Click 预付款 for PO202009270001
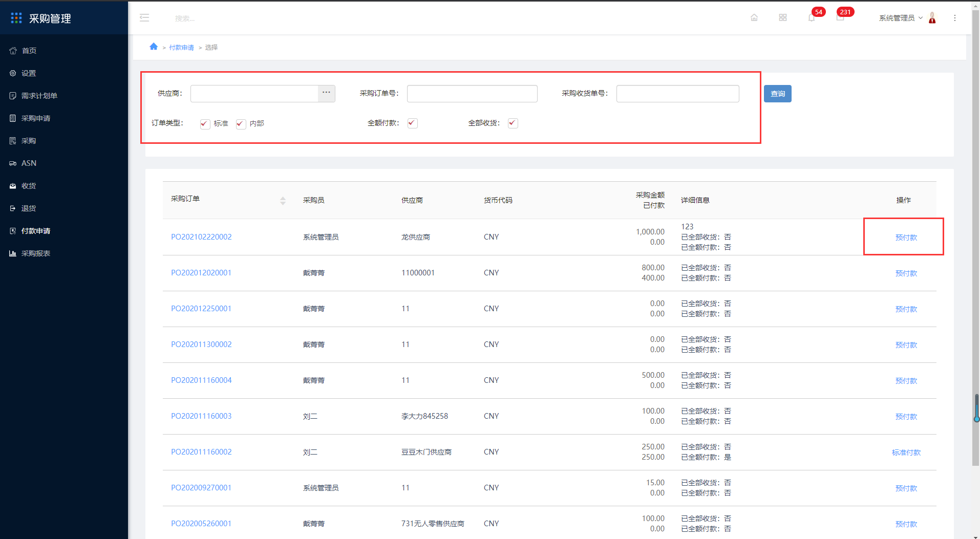The height and width of the screenshot is (539, 980). click(x=906, y=488)
